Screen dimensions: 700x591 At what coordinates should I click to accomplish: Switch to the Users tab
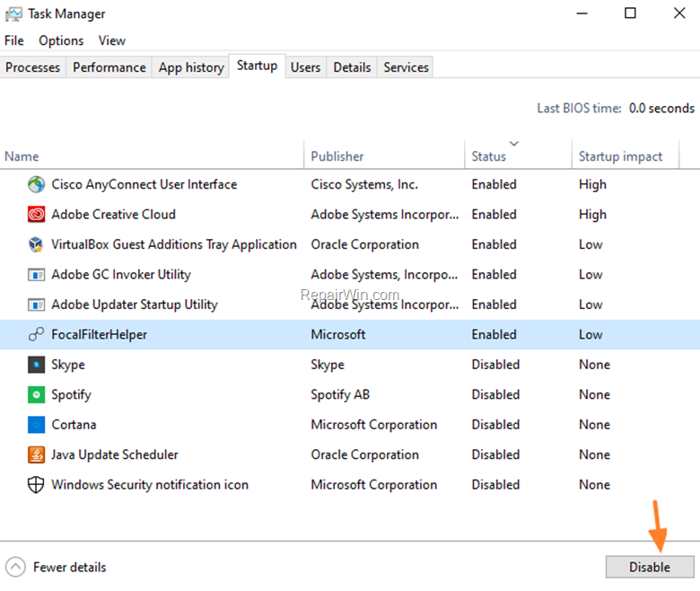[x=306, y=67]
